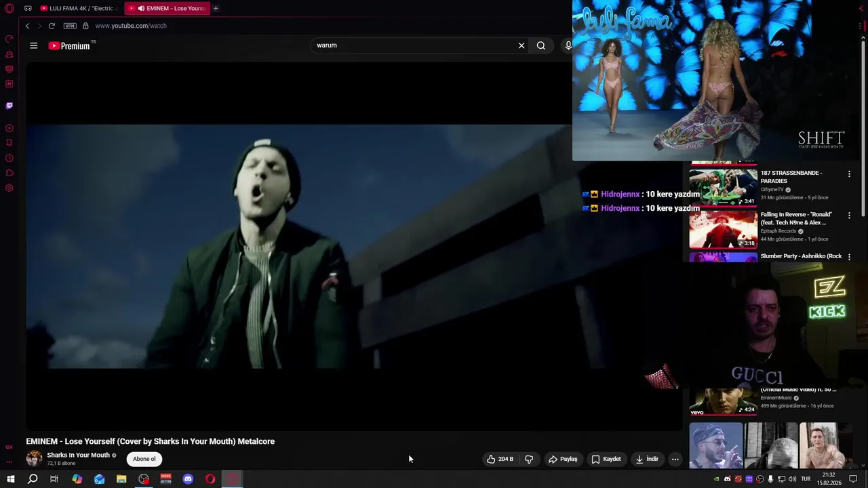Open the taskbar clock showing 21:32
This screenshot has width=868, height=488.
(829, 479)
